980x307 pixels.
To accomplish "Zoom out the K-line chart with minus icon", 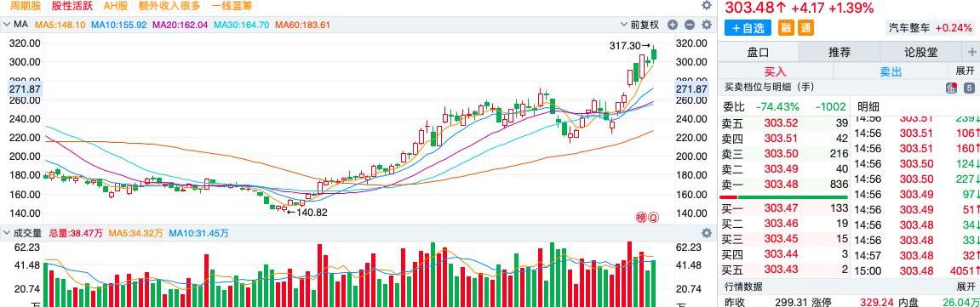I will click(690, 25).
